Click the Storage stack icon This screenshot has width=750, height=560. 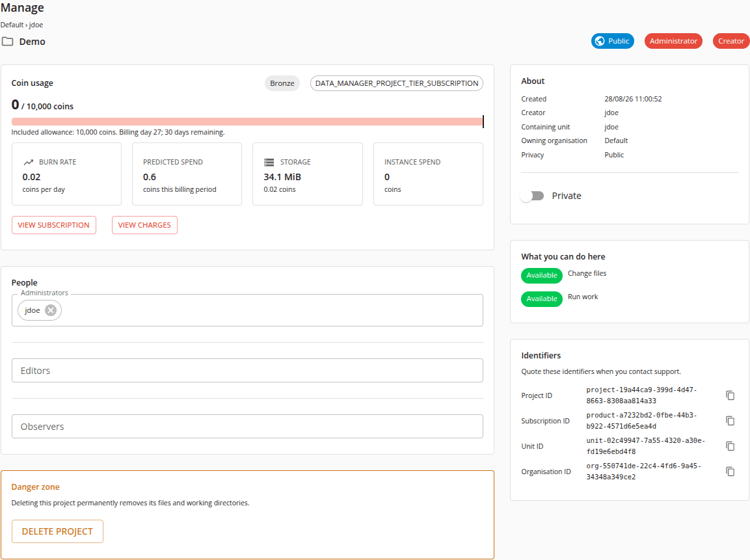[269, 162]
